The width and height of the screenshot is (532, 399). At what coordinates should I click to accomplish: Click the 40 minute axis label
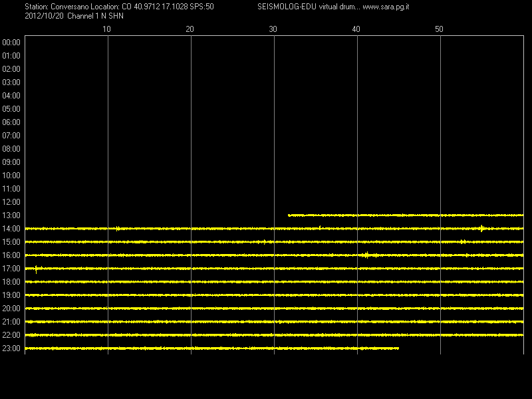tap(356, 29)
